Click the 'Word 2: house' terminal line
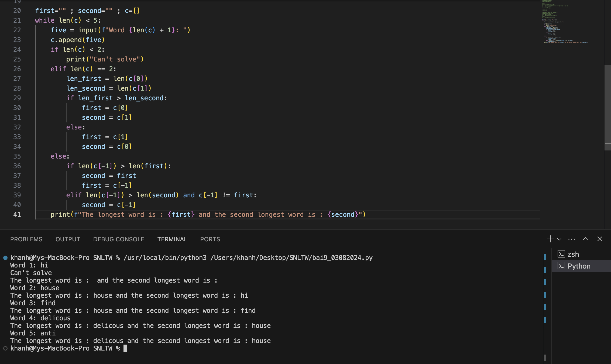 coord(35,288)
